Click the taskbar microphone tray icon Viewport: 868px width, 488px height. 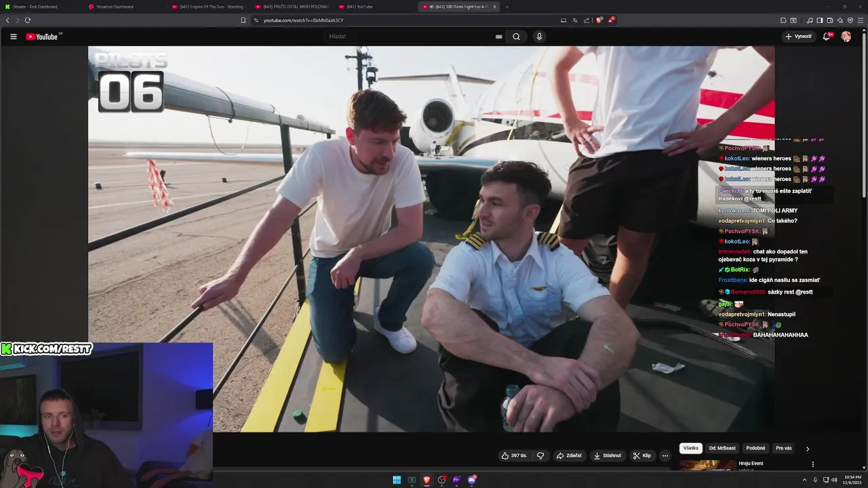point(815,480)
